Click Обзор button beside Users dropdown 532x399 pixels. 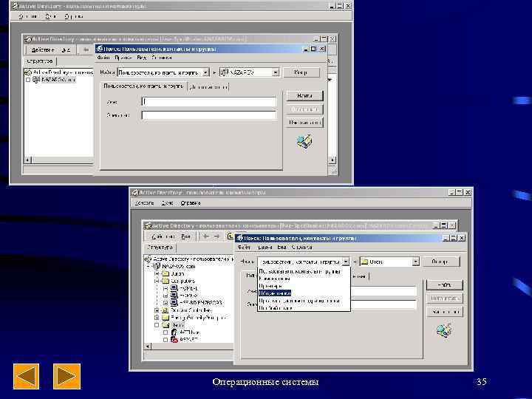coord(440,262)
